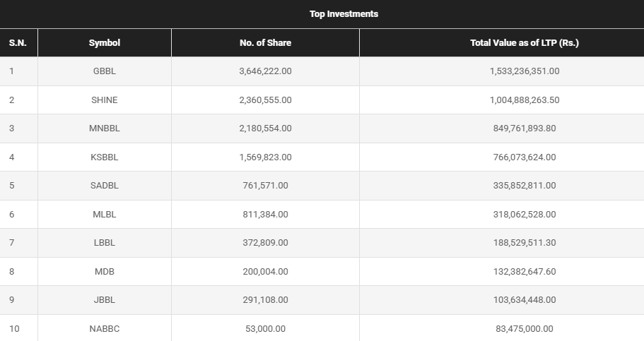Click the Symbol column header
The height and width of the screenshot is (341, 644).
pyautogui.click(x=105, y=43)
